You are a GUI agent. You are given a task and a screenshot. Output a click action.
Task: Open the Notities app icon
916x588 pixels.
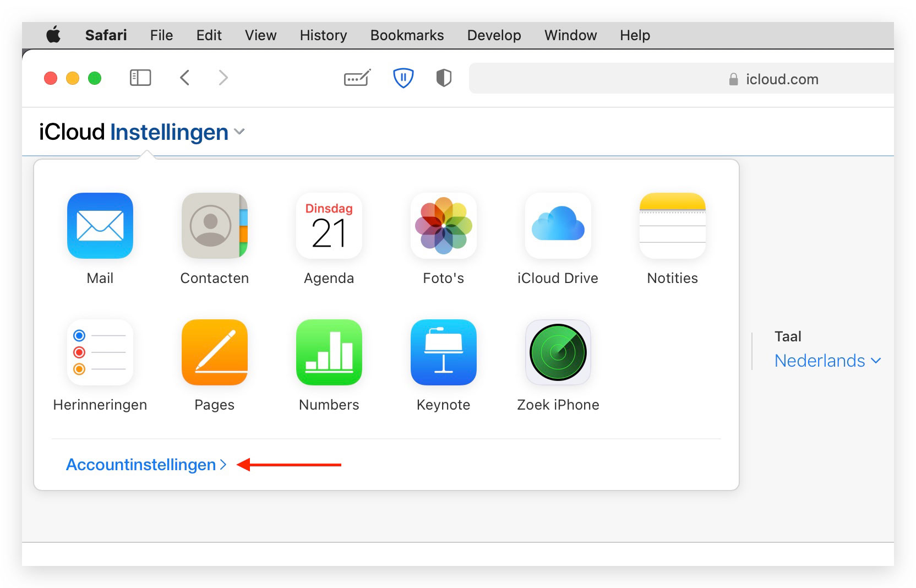(673, 226)
